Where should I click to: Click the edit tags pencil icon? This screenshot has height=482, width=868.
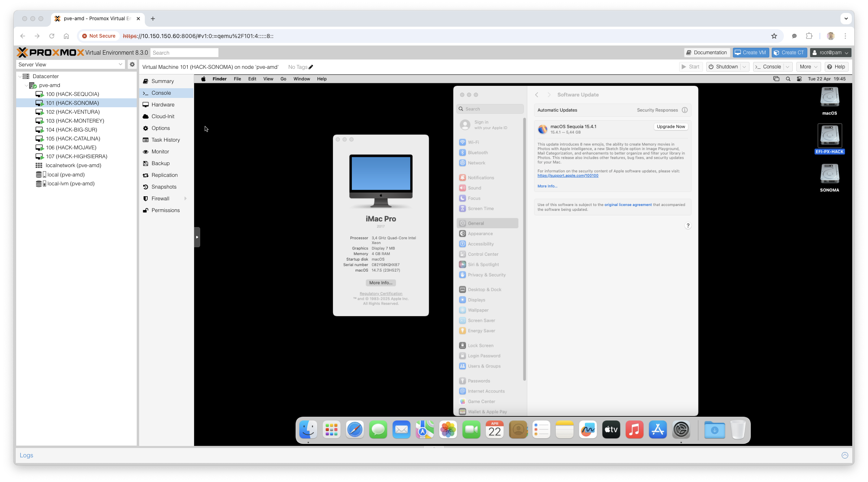pyautogui.click(x=311, y=67)
